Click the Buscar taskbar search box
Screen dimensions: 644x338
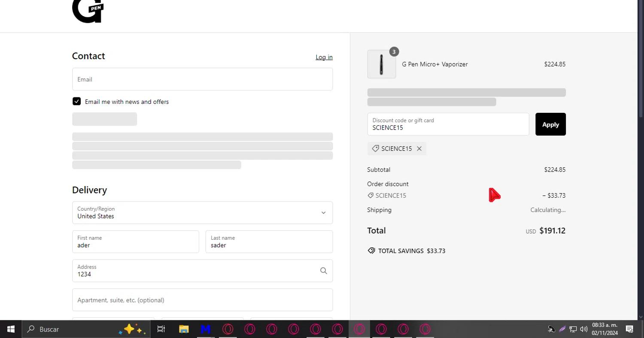86,329
